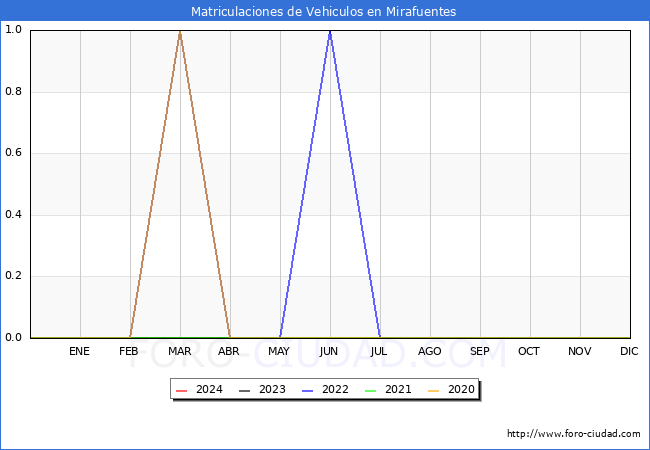The width and height of the screenshot is (650, 450).
Task: Click the ABR month axis label
Action: (229, 351)
